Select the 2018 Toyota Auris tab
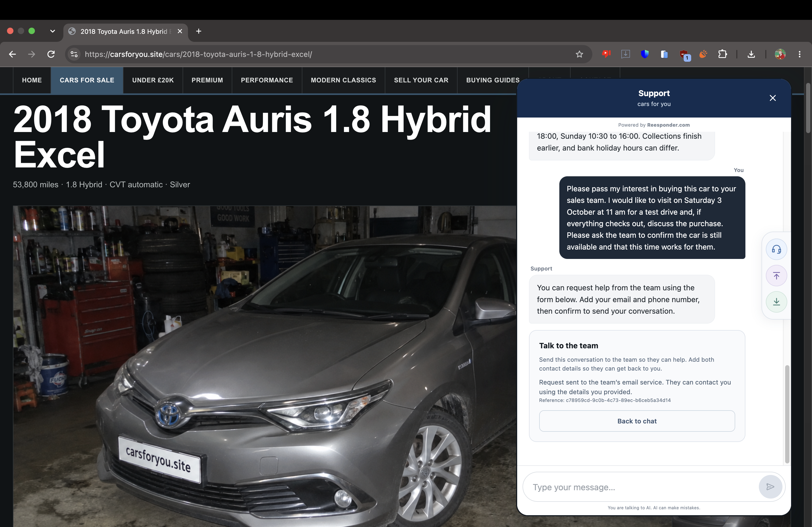 click(125, 31)
